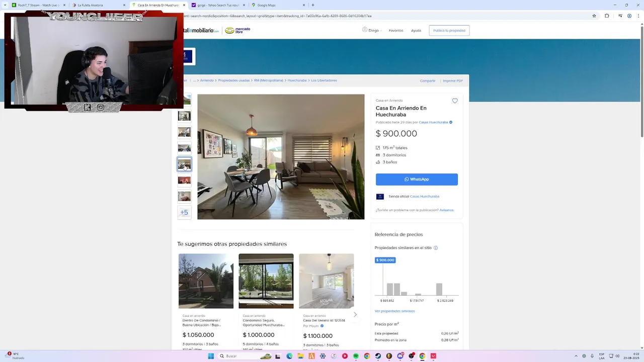This screenshot has width=644, height=362.
Task: Select the last photo thumbnail above +5
Action: point(184,196)
